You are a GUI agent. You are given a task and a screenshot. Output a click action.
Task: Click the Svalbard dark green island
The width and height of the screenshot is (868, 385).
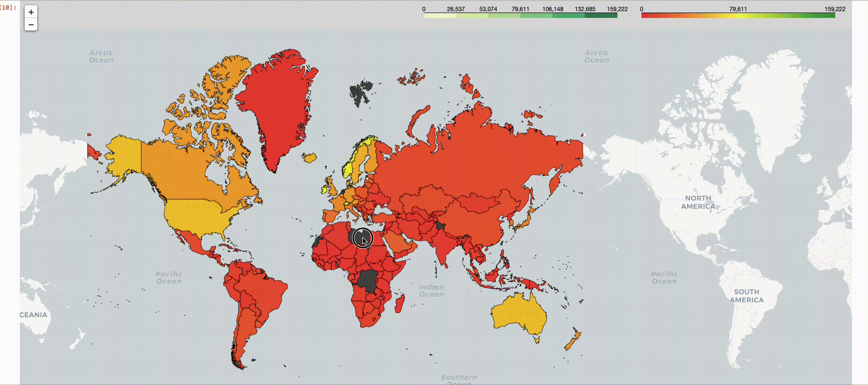pyautogui.click(x=361, y=92)
